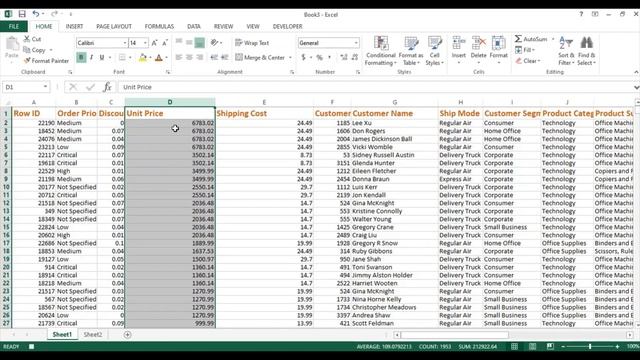Image resolution: width=640 pixels, height=360 pixels.
Task: Click Page Layout view icon in status bar
Action: [x=532, y=347]
